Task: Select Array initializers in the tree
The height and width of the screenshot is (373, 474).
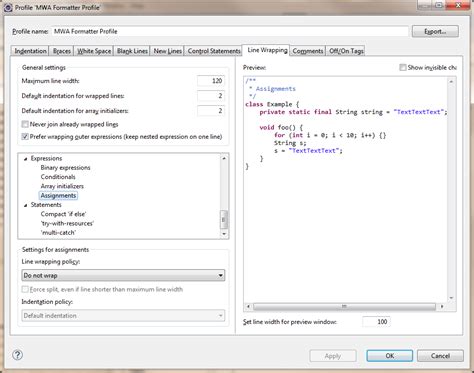Action: point(62,186)
